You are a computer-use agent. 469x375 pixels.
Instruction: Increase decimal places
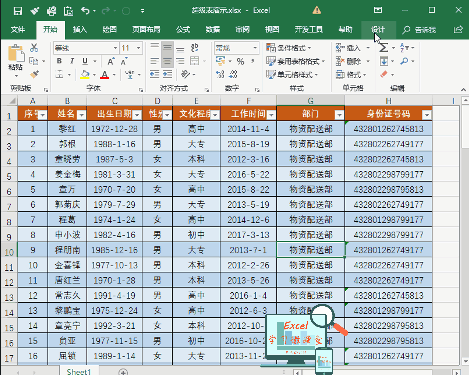tap(220, 74)
